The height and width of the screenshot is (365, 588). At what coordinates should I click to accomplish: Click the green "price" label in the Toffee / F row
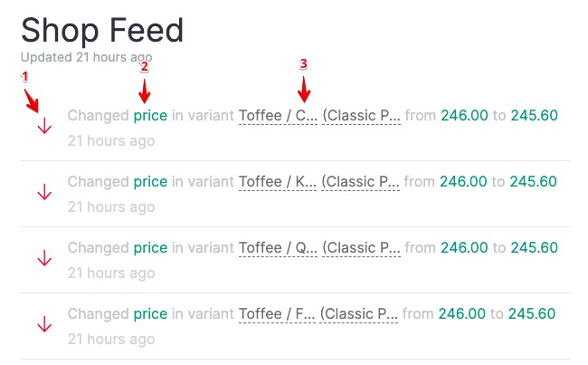pyautogui.click(x=150, y=313)
